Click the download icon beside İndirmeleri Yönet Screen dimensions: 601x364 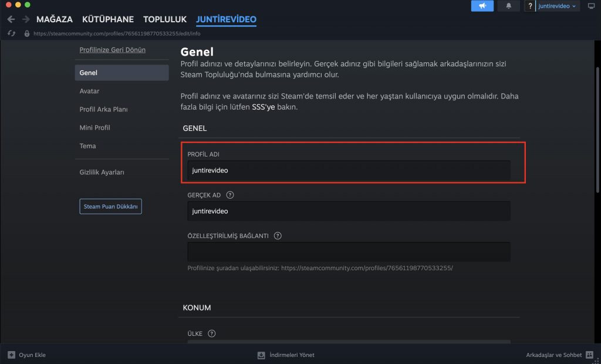pos(261,355)
